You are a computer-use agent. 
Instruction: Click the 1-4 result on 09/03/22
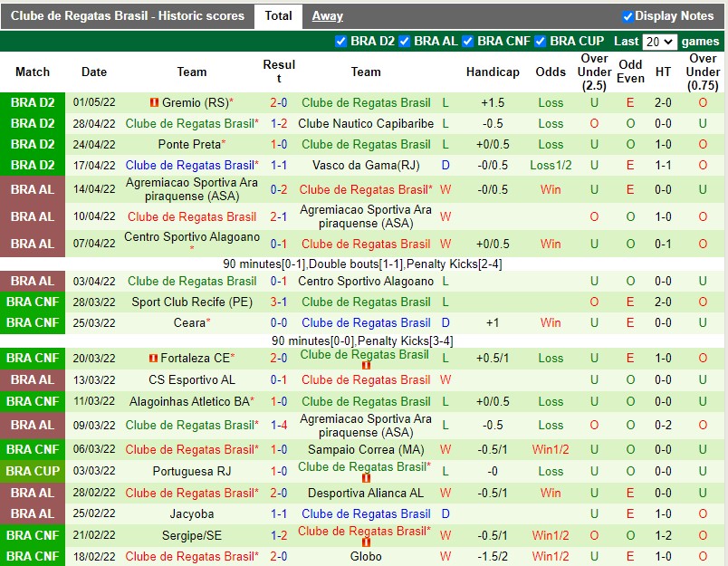point(279,425)
